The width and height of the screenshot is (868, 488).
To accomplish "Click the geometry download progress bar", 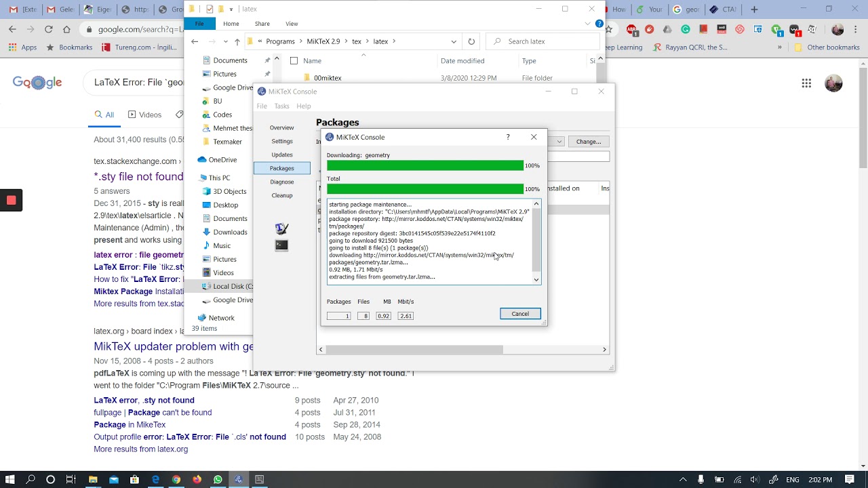I will (425, 165).
